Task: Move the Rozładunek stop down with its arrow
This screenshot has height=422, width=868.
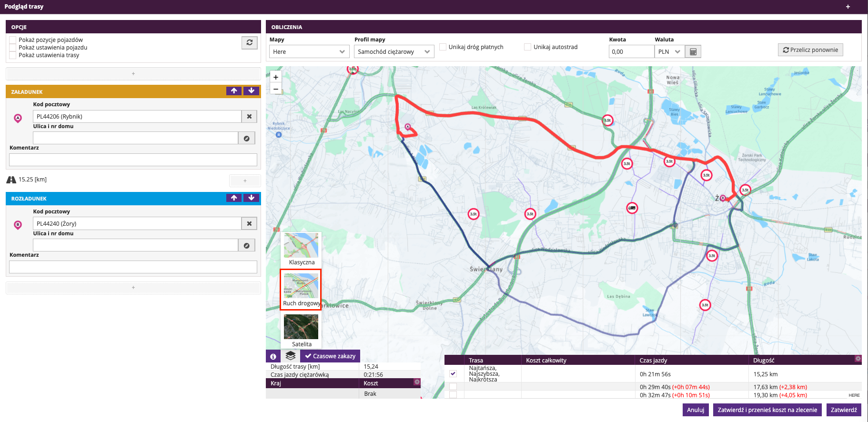Action: 251,198
